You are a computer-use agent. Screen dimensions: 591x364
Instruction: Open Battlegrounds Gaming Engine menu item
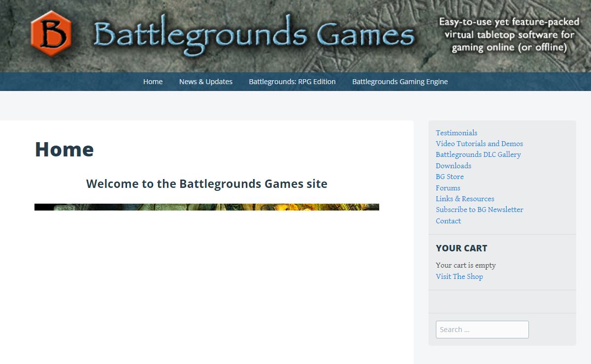tap(400, 82)
